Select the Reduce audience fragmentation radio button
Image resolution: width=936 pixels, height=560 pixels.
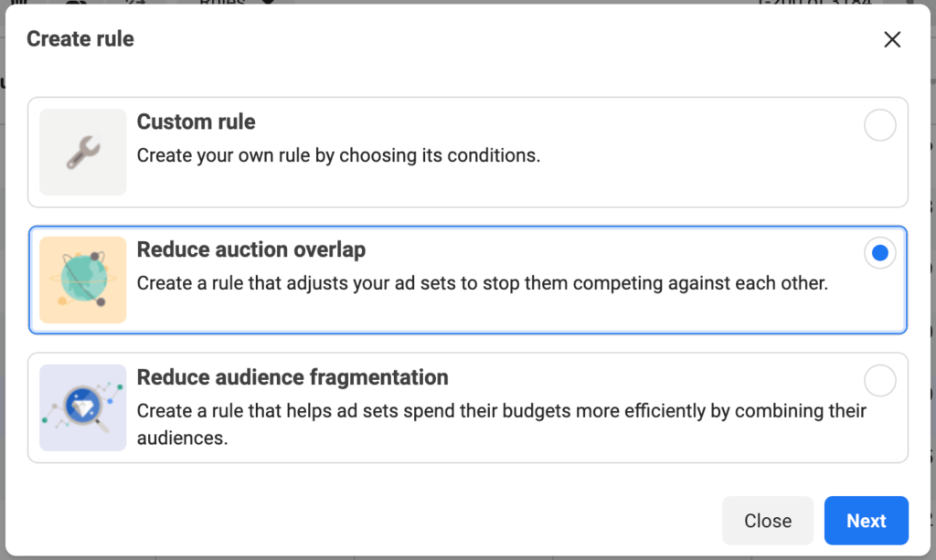879,381
